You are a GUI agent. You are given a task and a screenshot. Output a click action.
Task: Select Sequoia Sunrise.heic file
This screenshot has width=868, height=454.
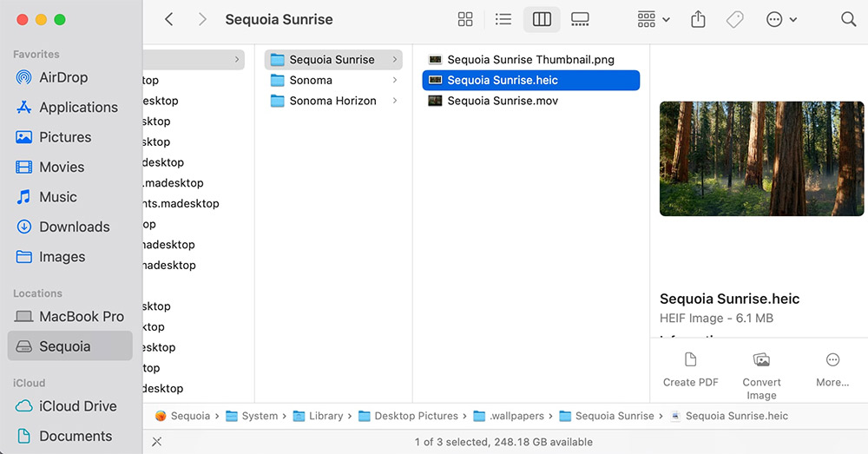click(531, 80)
